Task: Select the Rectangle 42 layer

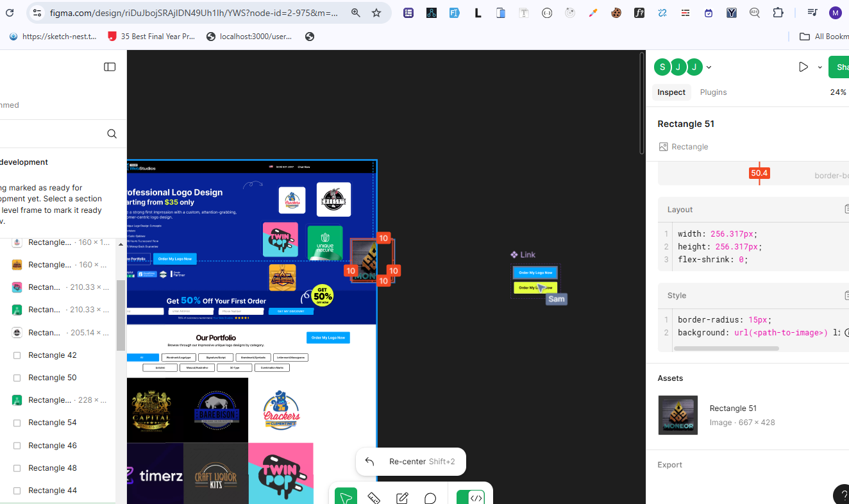Action: click(53, 355)
